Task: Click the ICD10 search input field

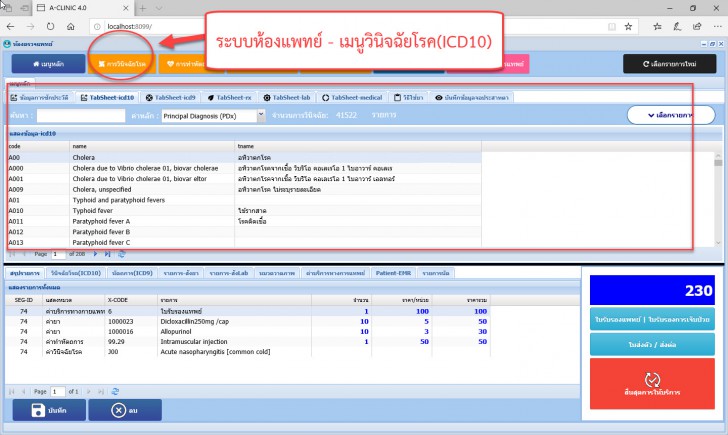Action: point(81,116)
